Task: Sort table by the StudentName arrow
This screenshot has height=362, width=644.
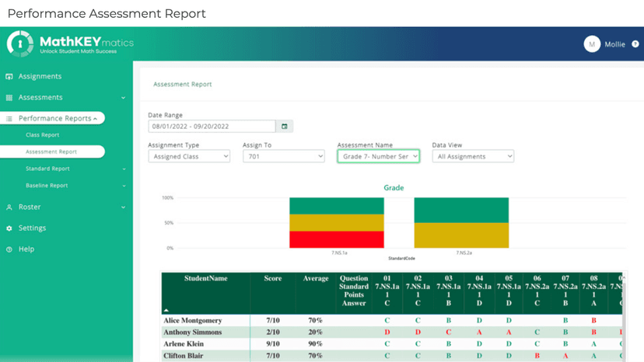Action: tap(166, 310)
